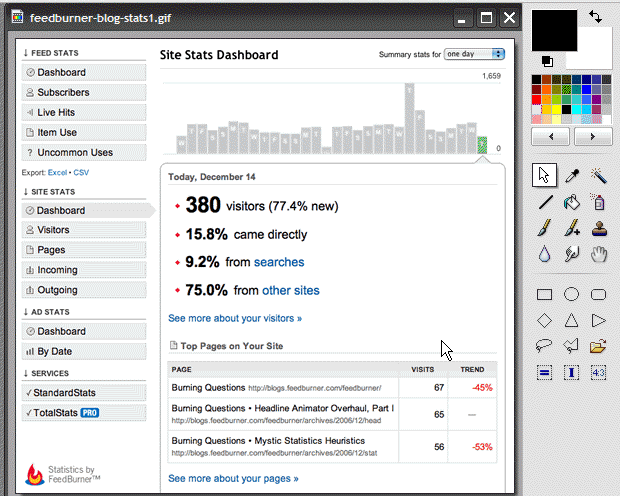
Task: Select the magic wand tool
Action: [x=599, y=175]
